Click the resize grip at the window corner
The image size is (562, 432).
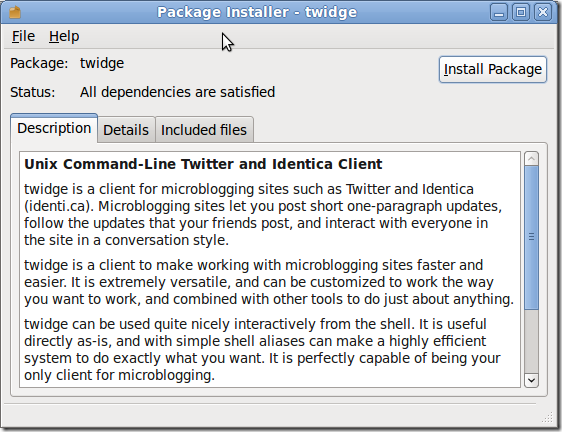pos(547,417)
